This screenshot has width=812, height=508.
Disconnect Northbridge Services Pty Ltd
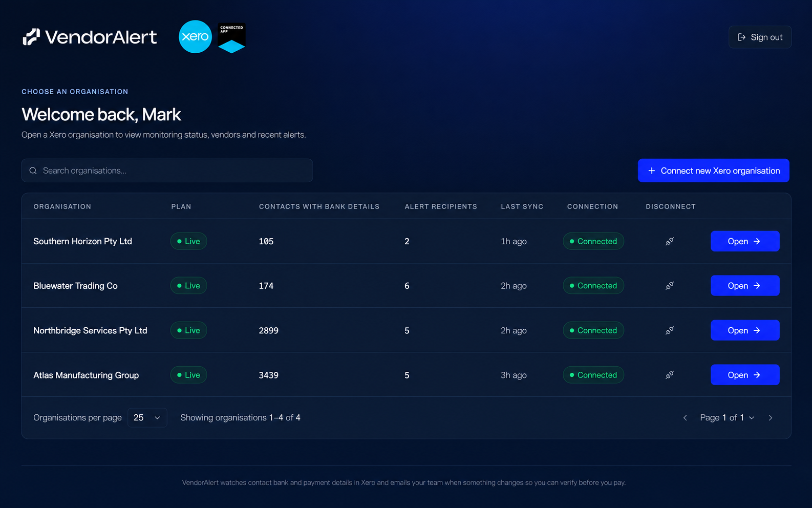[670, 330]
